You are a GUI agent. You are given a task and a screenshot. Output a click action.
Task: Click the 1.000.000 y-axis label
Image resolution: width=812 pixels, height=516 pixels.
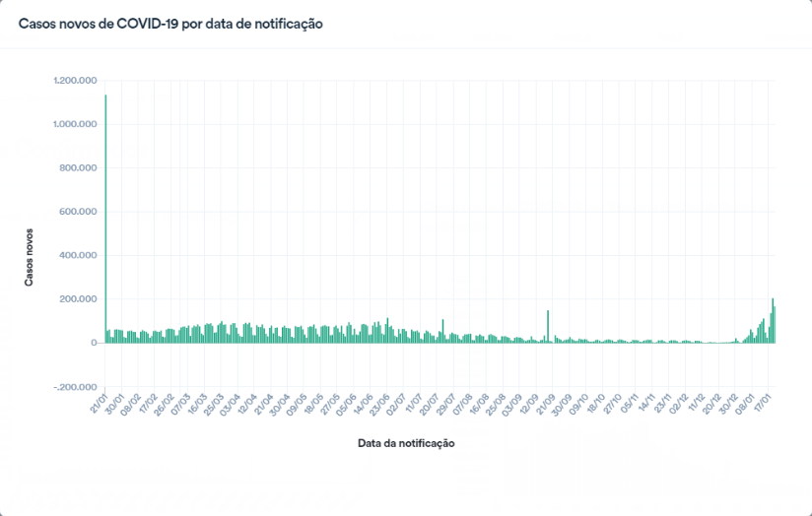(76, 124)
